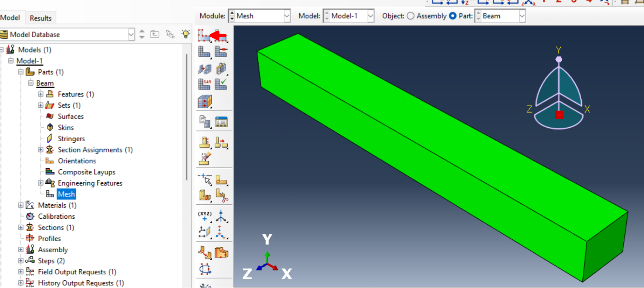Select the Seed Part tool

tap(203, 35)
